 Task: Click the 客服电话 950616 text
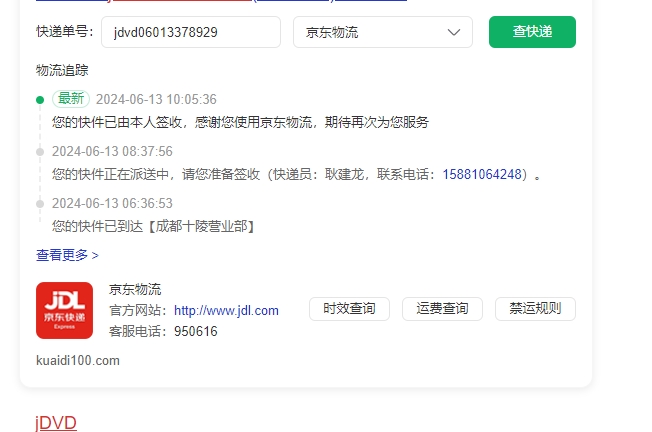(x=163, y=331)
